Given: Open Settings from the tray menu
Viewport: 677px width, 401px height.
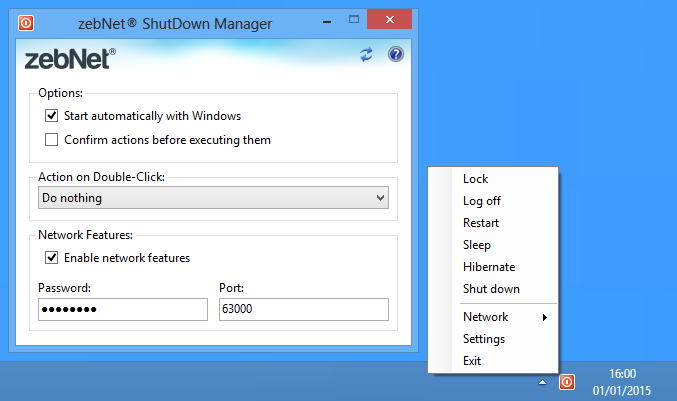Looking at the screenshot, I should click(x=483, y=339).
